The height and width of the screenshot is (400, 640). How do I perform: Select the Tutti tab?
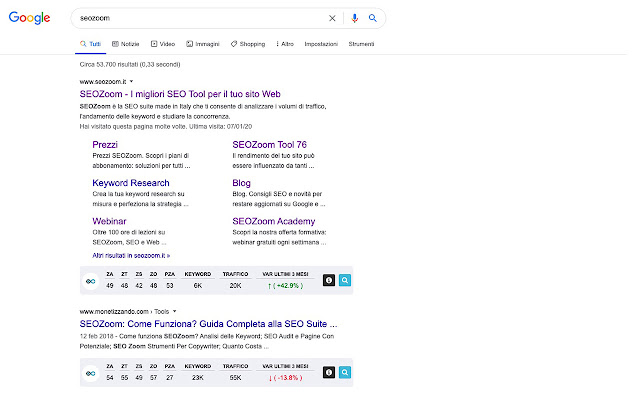[x=91, y=44]
